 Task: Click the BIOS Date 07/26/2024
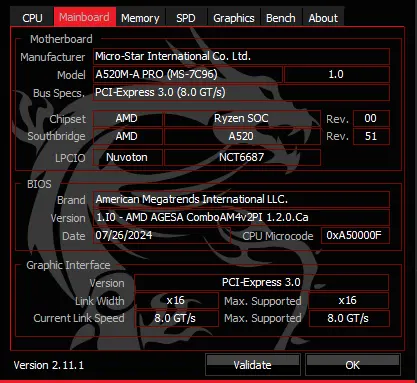(x=162, y=236)
